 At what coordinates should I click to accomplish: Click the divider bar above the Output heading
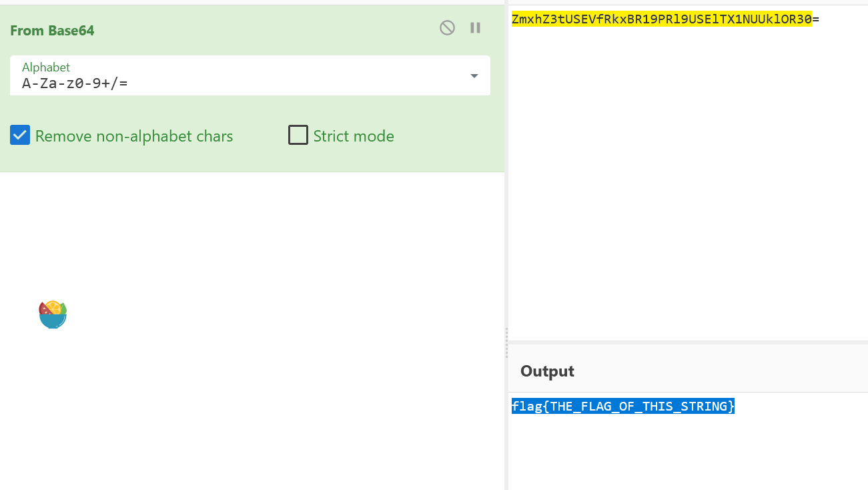tap(687, 342)
